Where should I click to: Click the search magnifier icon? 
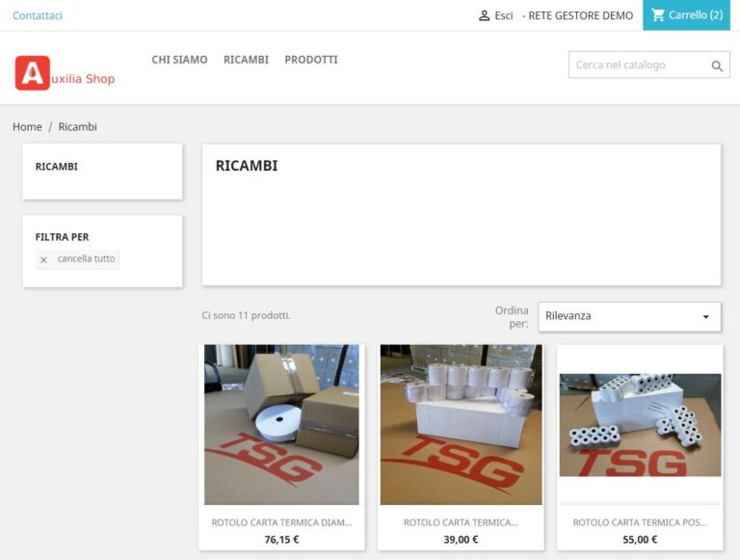(717, 67)
